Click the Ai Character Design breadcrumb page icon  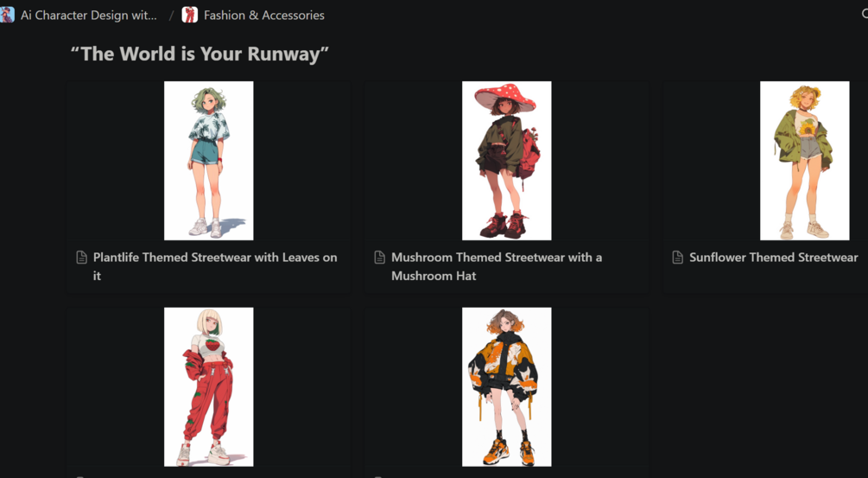(x=7, y=15)
